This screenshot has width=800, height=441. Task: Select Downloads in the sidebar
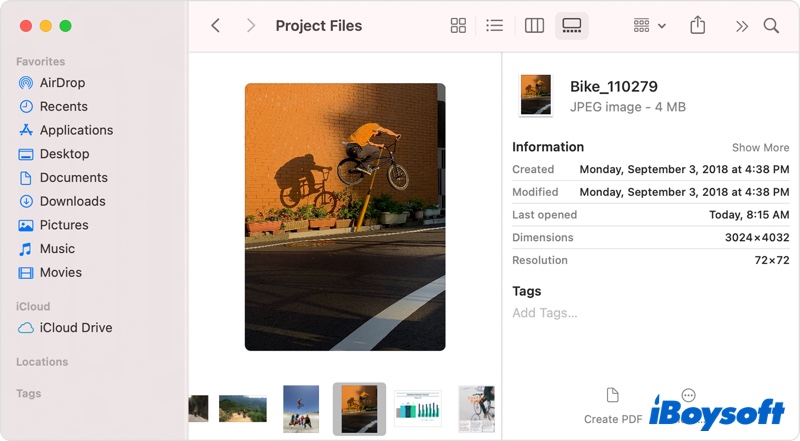click(x=72, y=201)
